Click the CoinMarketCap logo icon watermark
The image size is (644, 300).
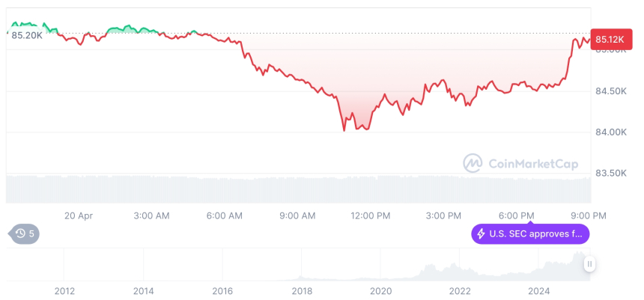click(x=473, y=162)
